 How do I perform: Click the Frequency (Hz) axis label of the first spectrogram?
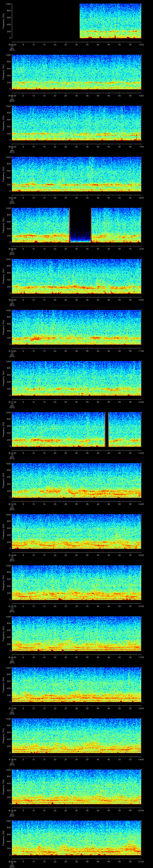coord(4,21)
